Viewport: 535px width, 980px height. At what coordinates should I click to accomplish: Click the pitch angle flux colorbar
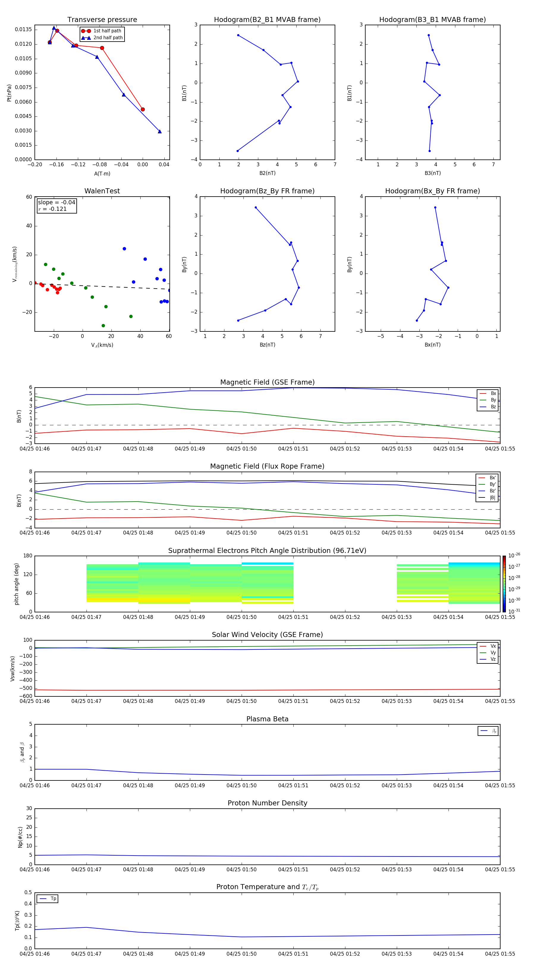[x=504, y=584]
